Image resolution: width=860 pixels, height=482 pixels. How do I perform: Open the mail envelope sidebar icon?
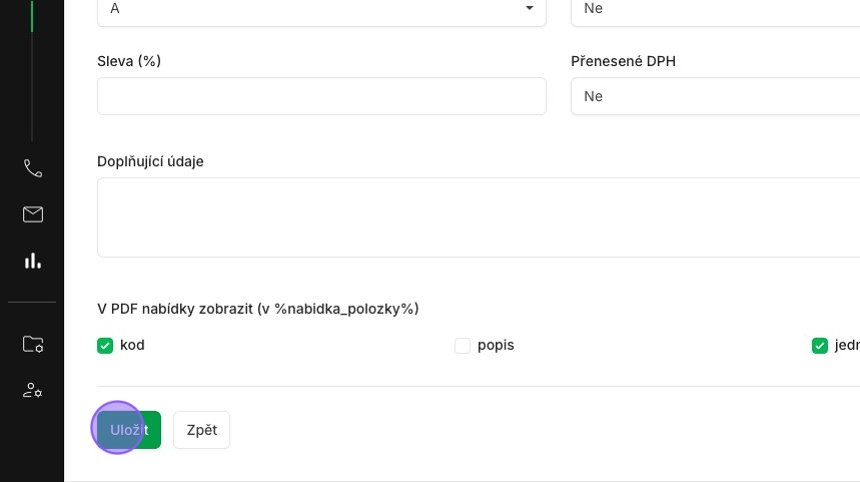click(32, 214)
